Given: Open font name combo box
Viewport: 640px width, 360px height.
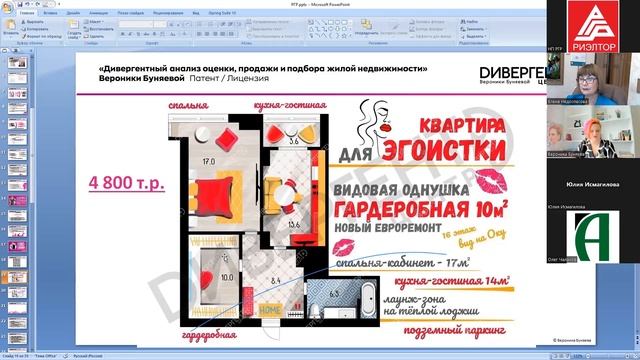Looking at the screenshot, I should click(136, 24).
